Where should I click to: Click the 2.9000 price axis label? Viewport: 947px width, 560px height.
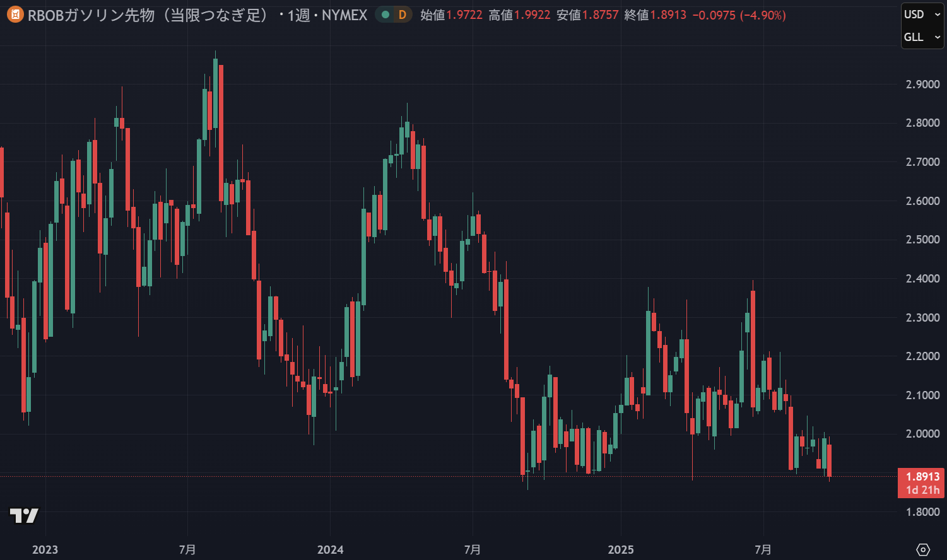(x=922, y=85)
